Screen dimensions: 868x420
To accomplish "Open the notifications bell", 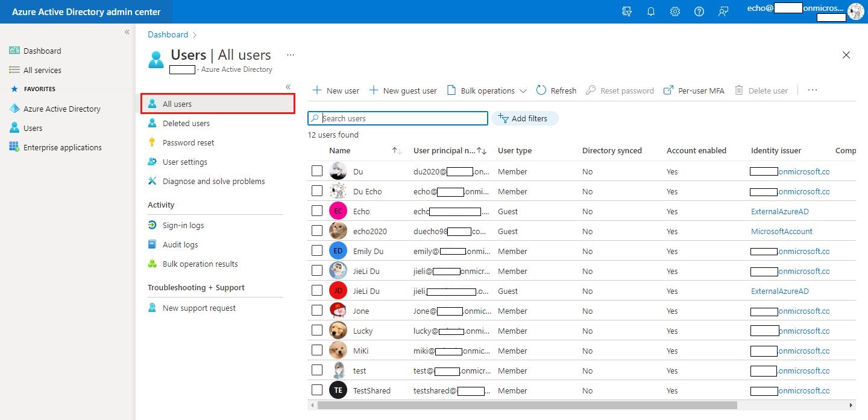I will pyautogui.click(x=651, y=11).
